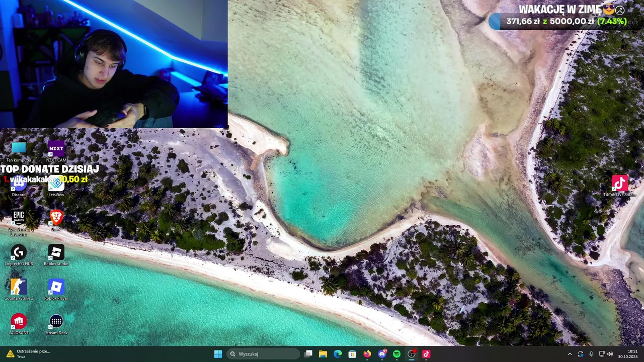This screenshot has width=644, height=362.
Task: Open Task View from the taskbar
Action: tap(308, 354)
